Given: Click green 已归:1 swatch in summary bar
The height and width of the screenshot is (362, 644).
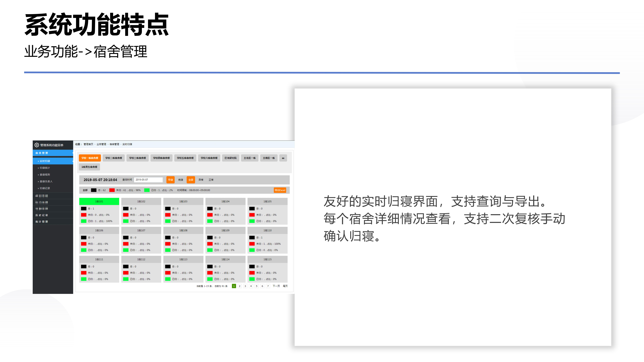Looking at the screenshot, I should click(x=147, y=190).
